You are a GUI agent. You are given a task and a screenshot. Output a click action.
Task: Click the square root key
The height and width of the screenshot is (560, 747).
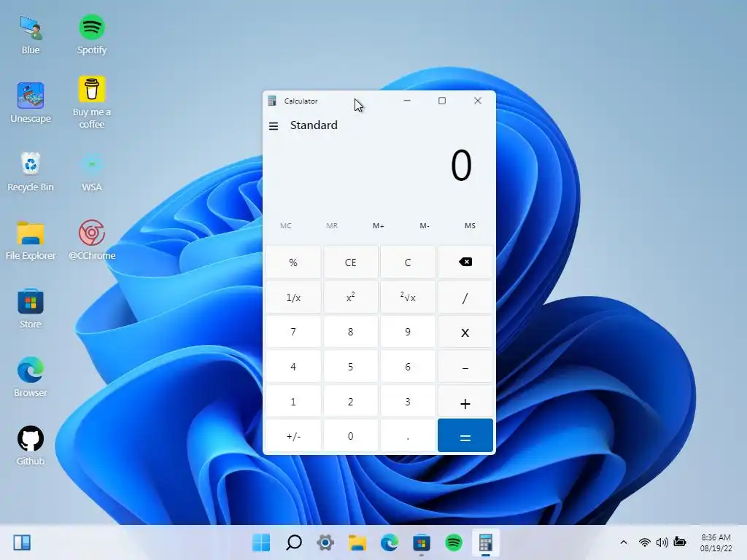408,297
